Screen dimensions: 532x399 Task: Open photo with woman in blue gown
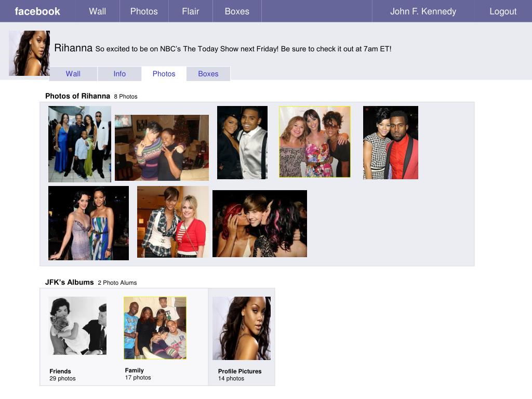coord(79,144)
